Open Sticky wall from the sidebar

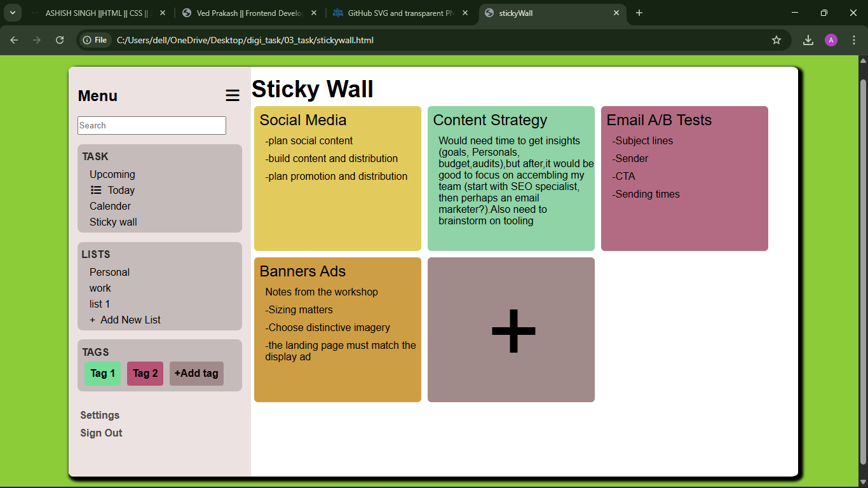113,222
